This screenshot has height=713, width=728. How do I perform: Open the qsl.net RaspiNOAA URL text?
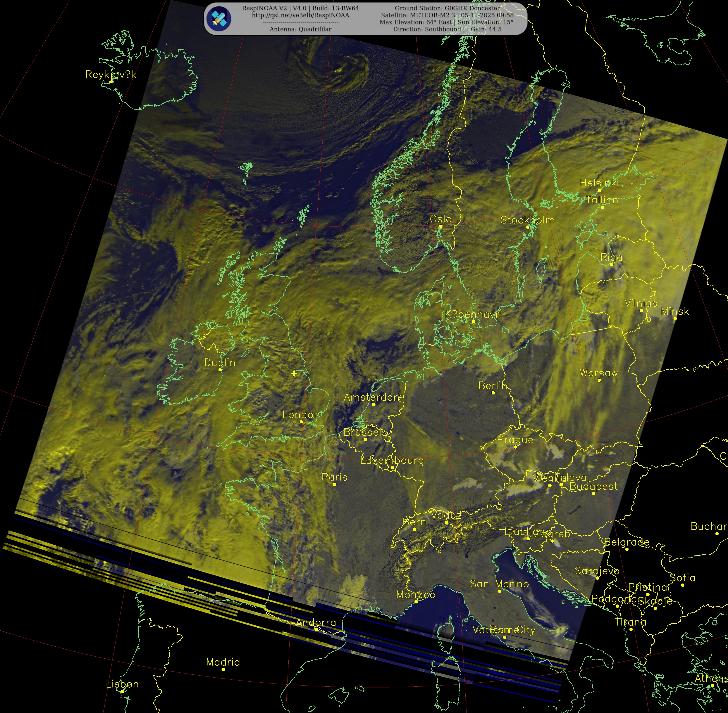pyautogui.click(x=300, y=15)
